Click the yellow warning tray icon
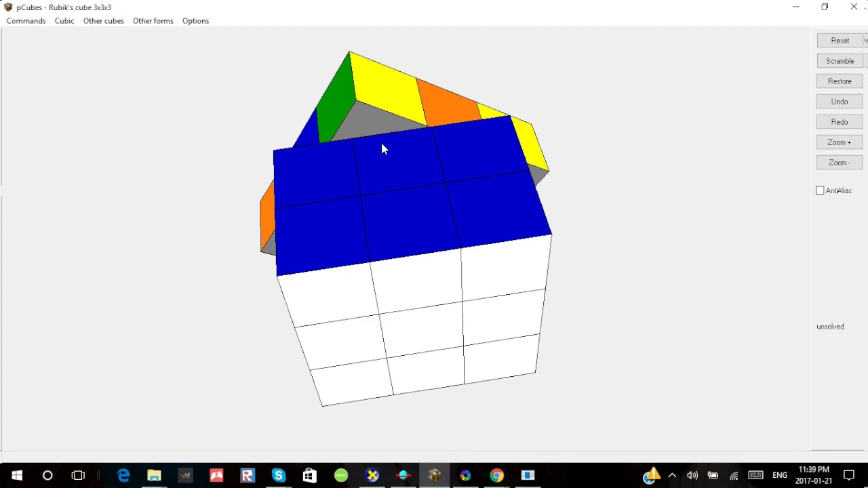The image size is (868, 488). (x=652, y=475)
